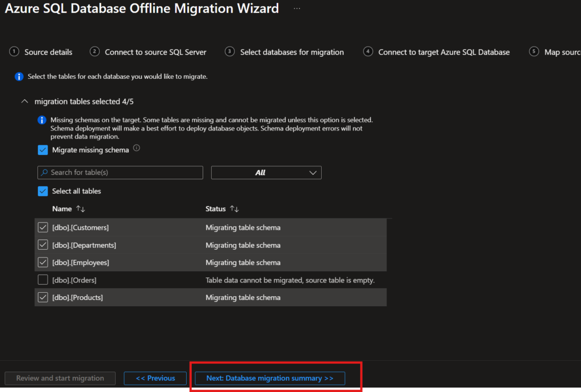
Task: Go to Connect to source SQL Server step
Action: [155, 52]
